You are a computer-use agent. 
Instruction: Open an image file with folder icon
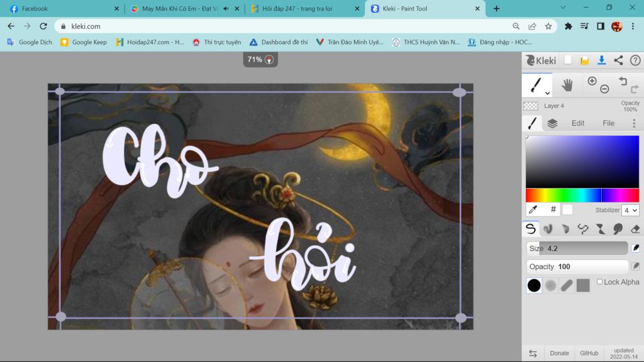coord(584,61)
